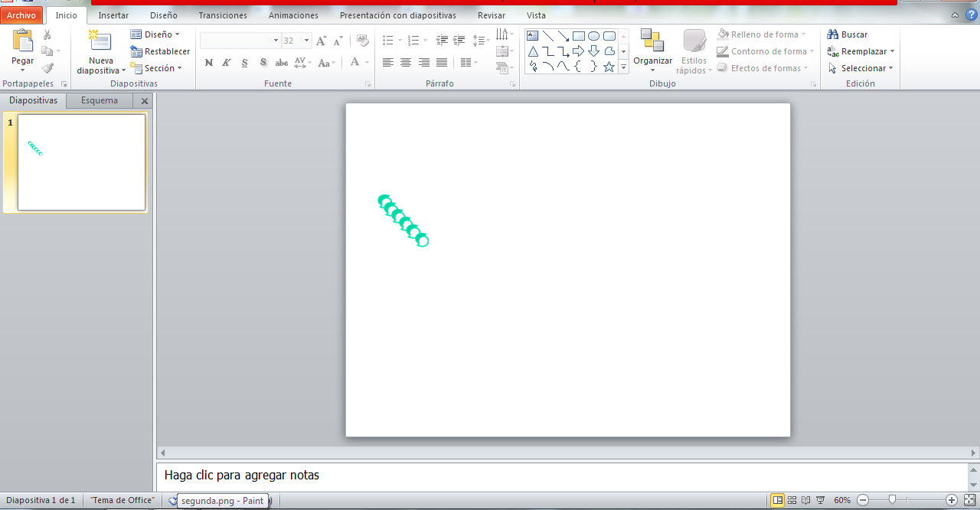Toggle justify text alignment
980x510 pixels.
[442, 63]
